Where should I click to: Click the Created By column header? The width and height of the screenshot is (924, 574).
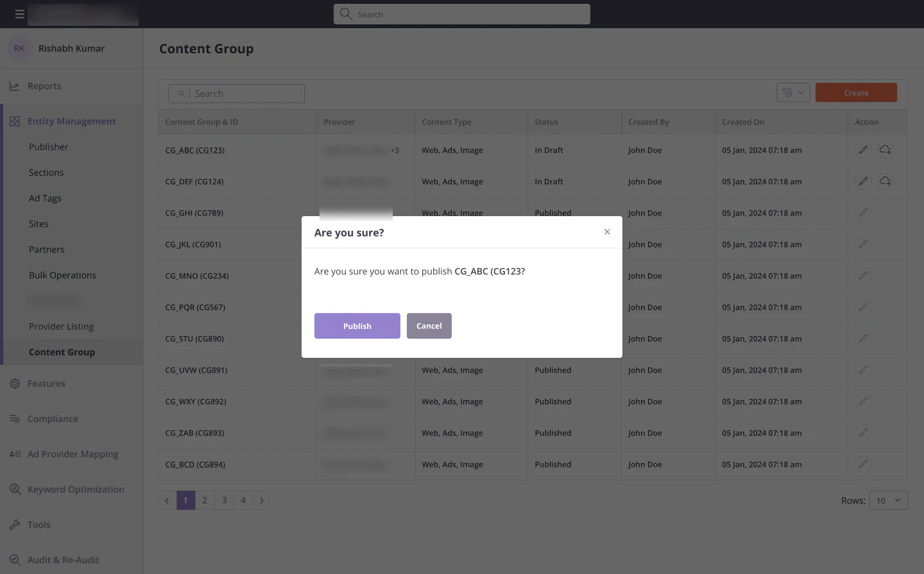coord(649,122)
